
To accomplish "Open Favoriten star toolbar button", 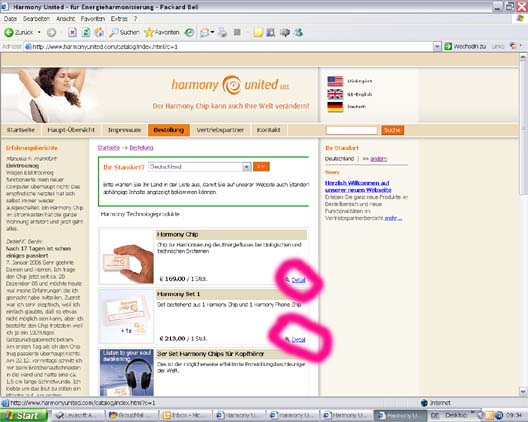I will [162, 32].
